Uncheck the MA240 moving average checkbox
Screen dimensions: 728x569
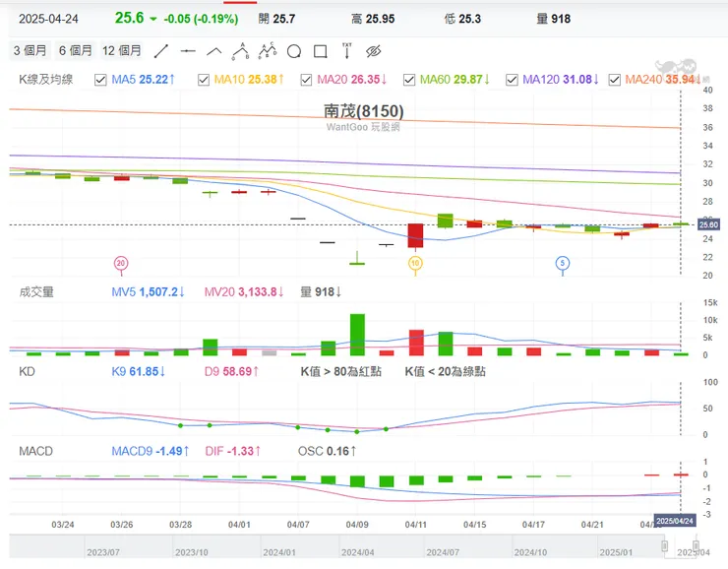[614, 80]
